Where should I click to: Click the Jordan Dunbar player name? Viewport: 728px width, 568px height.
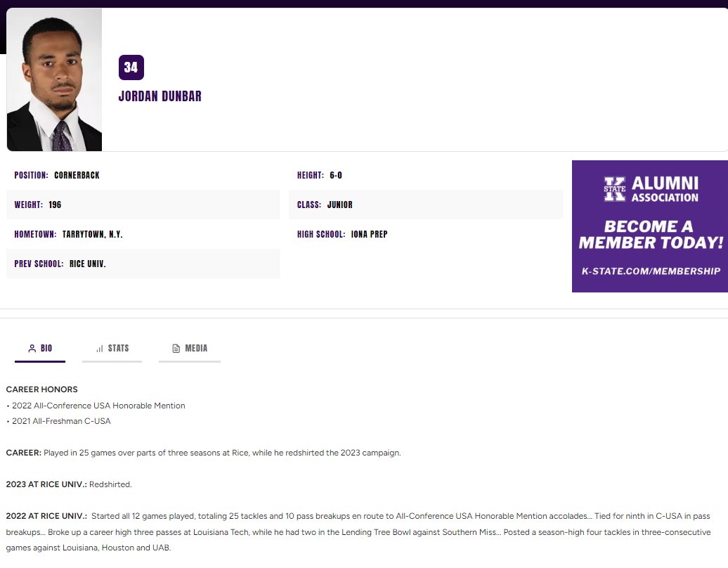(x=160, y=96)
